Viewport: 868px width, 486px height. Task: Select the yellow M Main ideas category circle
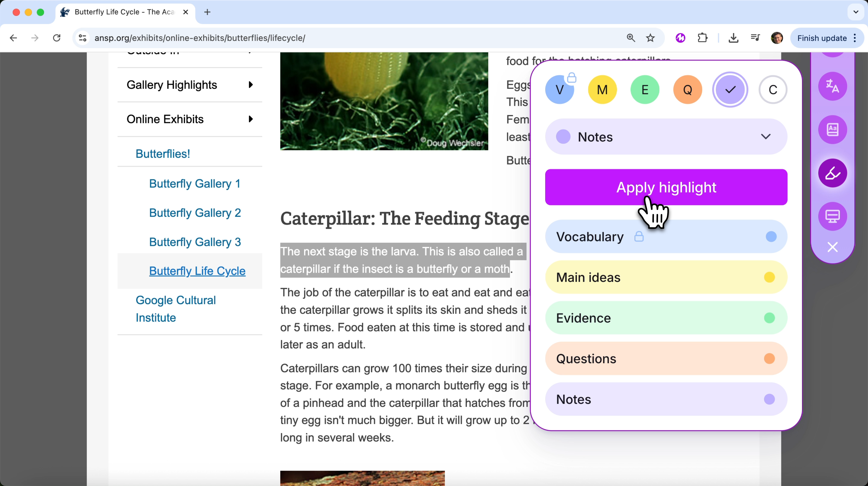602,89
